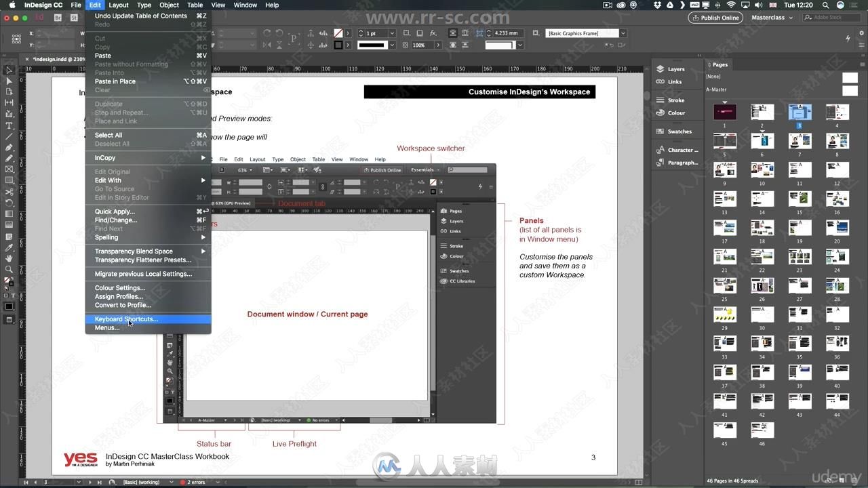This screenshot has height=488, width=868.
Task: Expand fill colour flyout arrow
Action: click(349, 33)
